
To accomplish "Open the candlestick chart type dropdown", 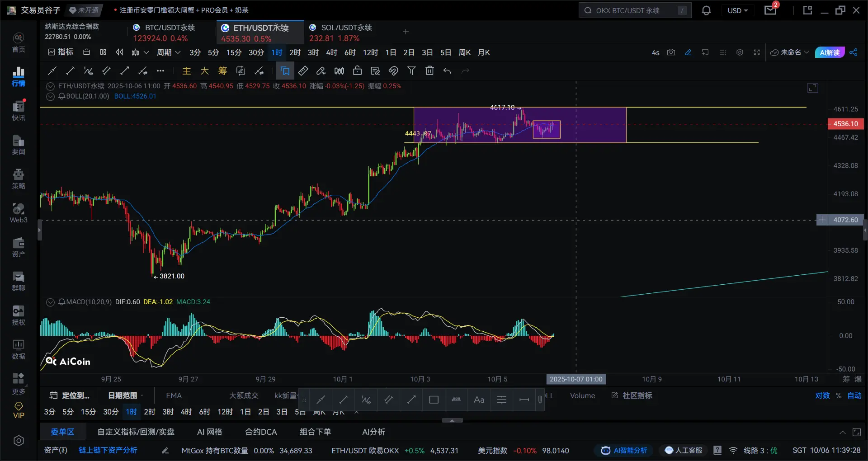I will point(140,52).
